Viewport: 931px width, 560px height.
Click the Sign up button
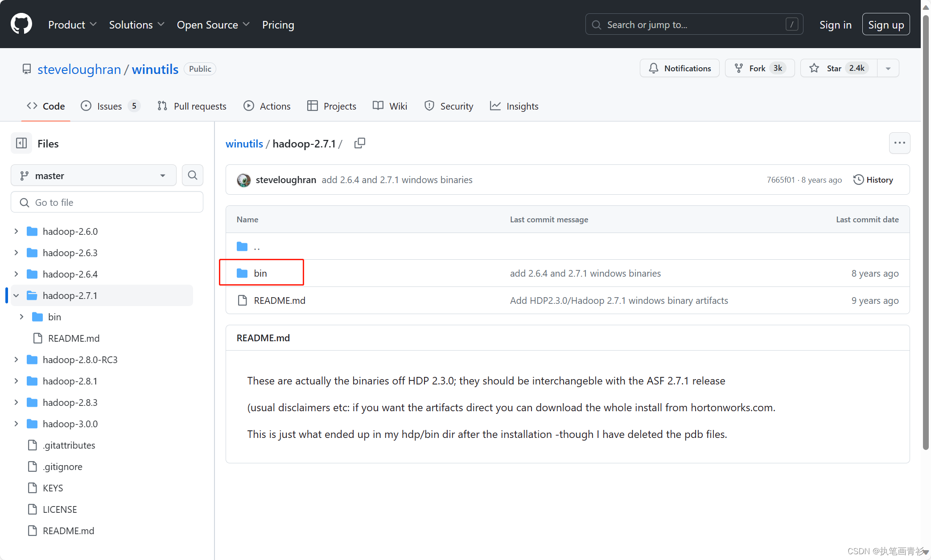tap(886, 24)
